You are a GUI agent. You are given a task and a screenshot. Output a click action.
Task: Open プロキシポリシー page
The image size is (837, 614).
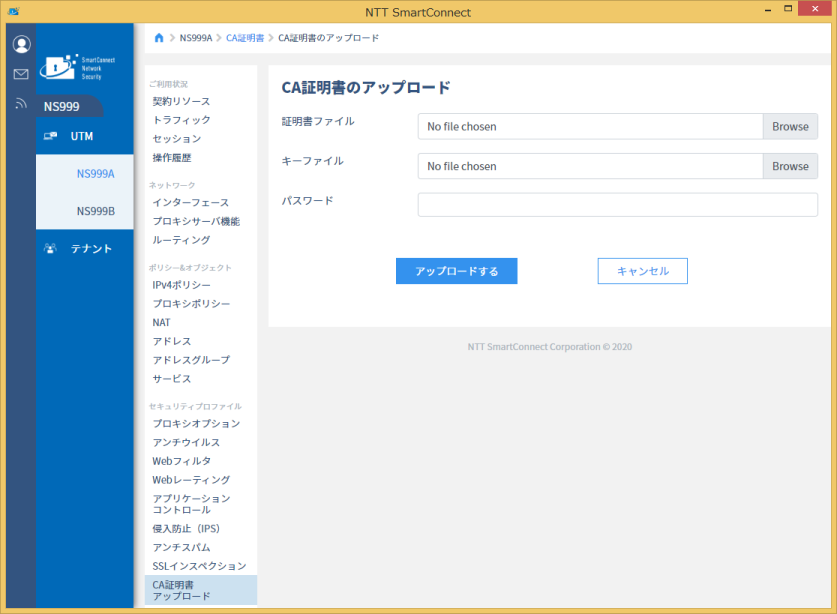191,304
